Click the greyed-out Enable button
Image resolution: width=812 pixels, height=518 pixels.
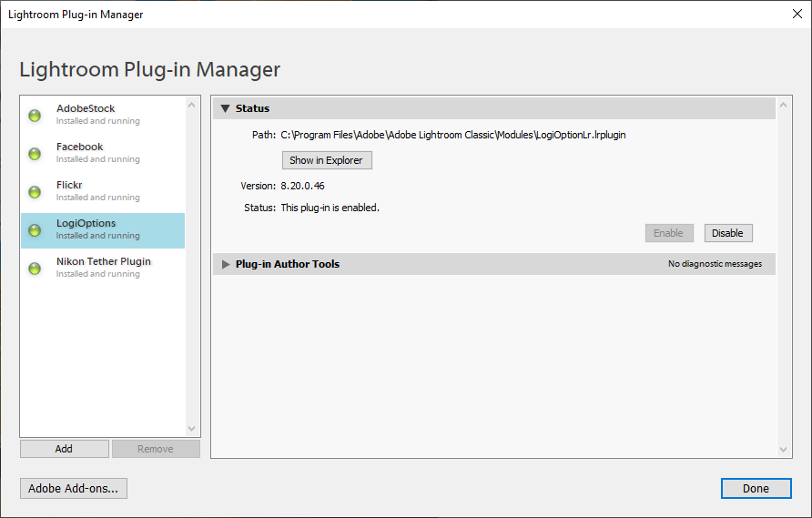tap(669, 233)
